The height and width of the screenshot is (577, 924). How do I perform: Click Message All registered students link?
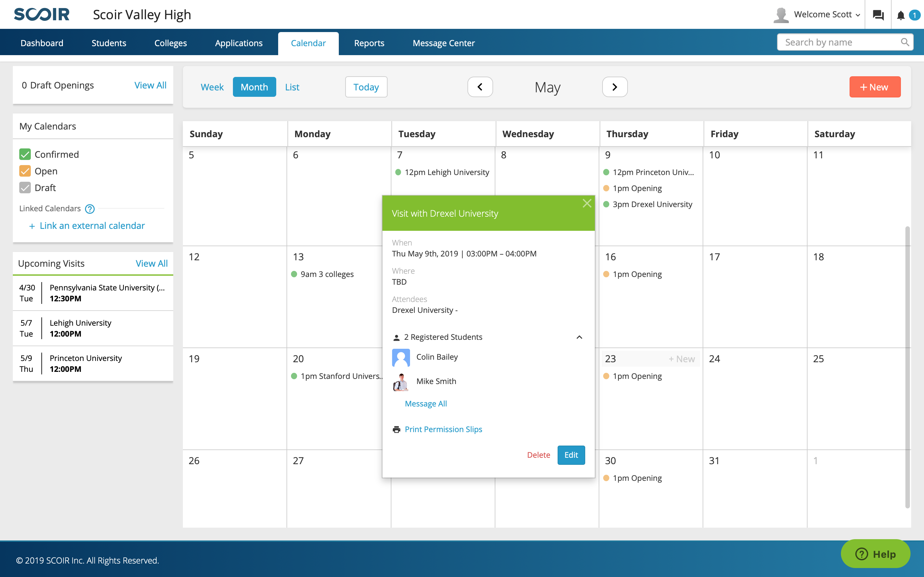point(426,403)
